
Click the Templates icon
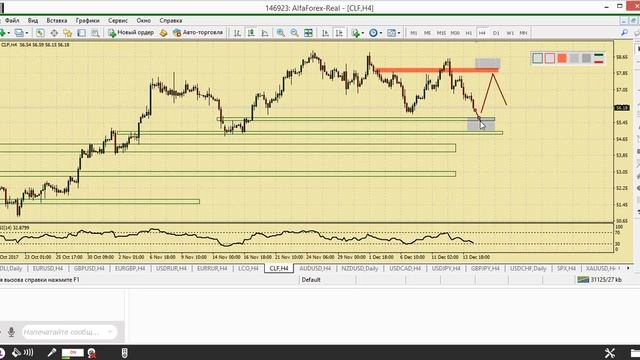click(391, 33)
